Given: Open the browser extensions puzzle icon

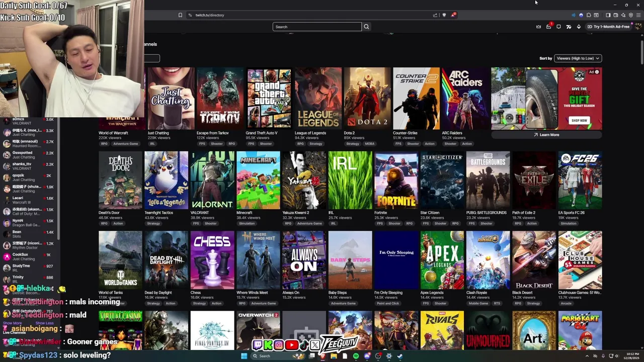Looking at the screenshot, I should click(x=589, y=15).
